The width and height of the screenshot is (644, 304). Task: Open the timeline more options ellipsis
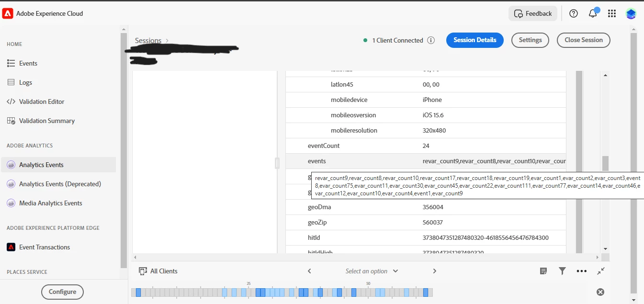point(582,271)
